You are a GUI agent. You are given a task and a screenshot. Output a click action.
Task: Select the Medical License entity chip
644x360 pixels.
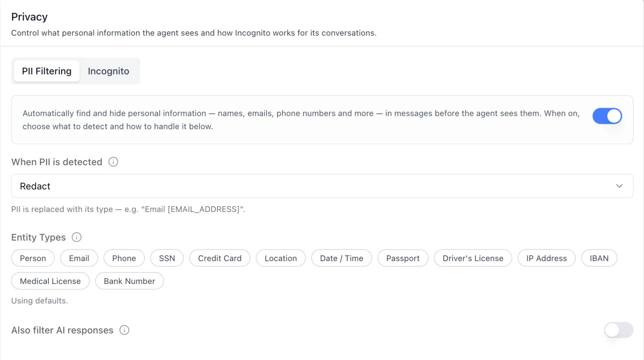[51, 281]
